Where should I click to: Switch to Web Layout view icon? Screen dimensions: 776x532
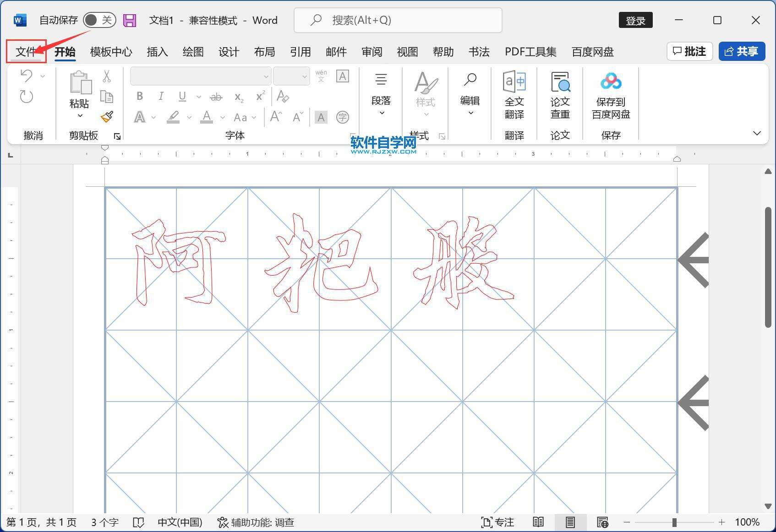point(602,522)
